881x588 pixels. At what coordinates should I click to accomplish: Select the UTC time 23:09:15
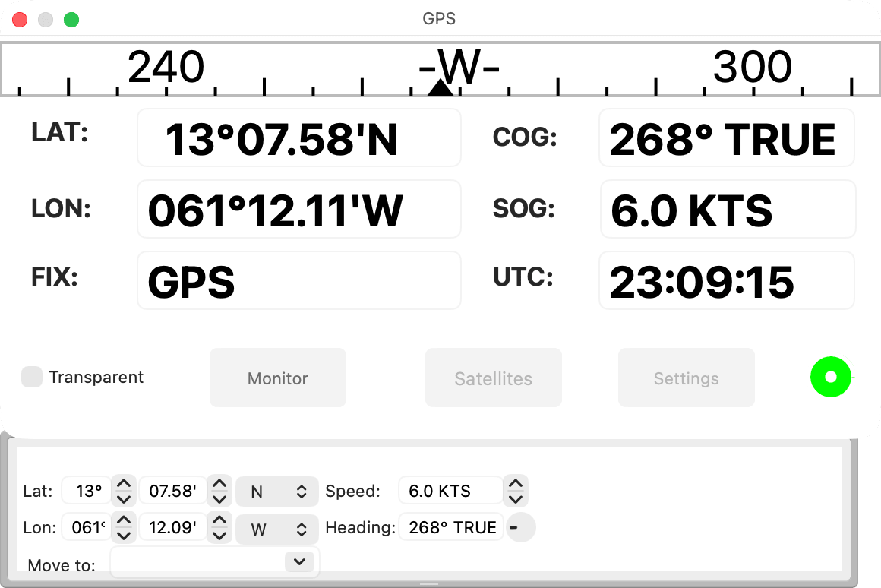[727, 280]
